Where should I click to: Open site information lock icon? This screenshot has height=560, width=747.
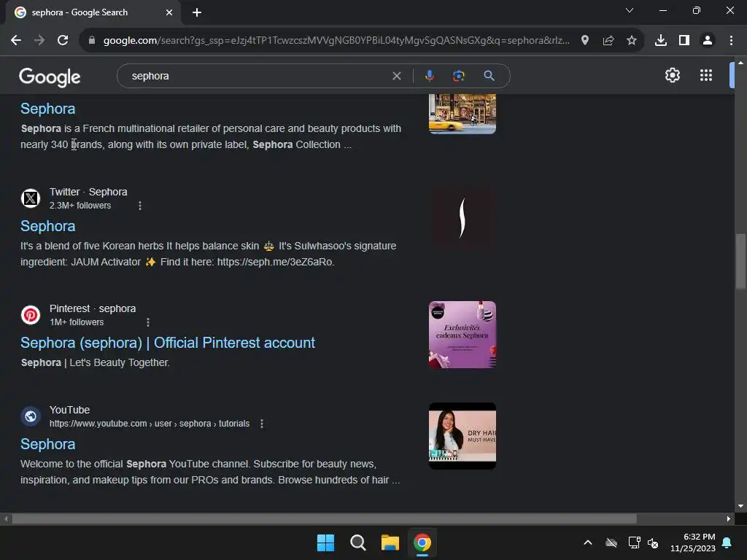[x=92, y=41]
